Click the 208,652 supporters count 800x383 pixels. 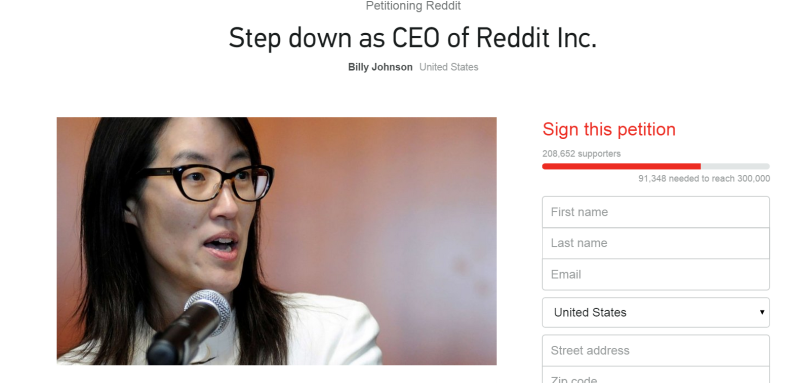point(582,154)
